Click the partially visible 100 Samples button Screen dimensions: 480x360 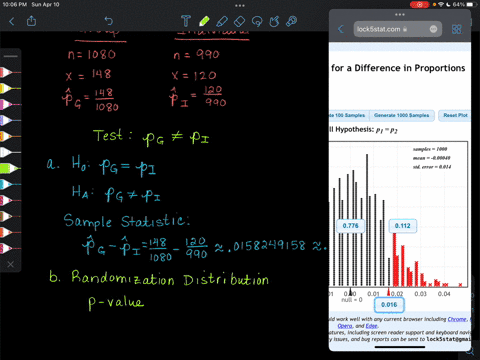(348, 115)
